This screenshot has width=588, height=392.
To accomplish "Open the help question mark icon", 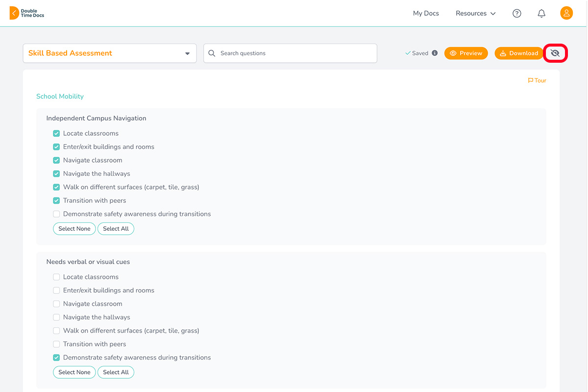I will [517, 13].
